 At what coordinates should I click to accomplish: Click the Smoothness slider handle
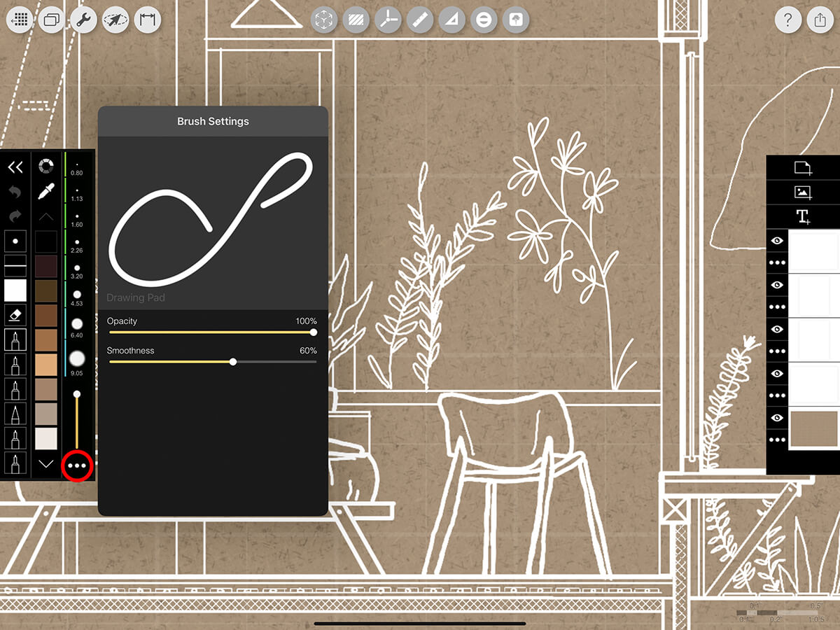pyautogui.click(x=233, y=362)
